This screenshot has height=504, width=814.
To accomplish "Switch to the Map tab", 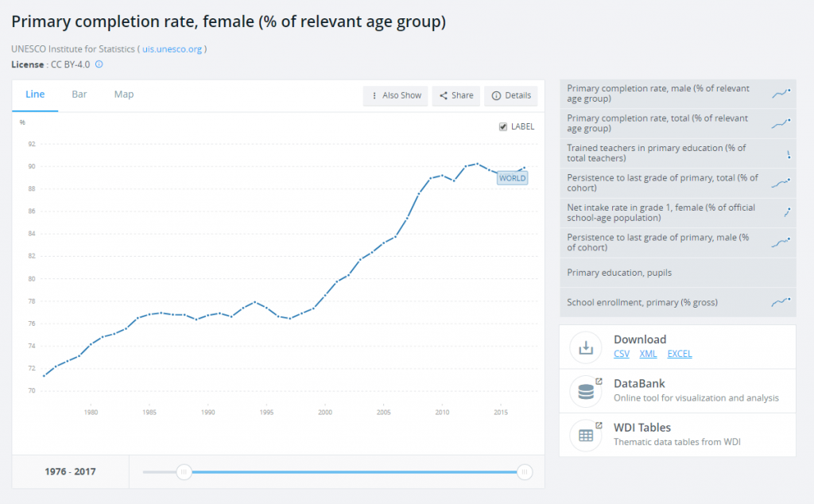I will coord(124,95).
